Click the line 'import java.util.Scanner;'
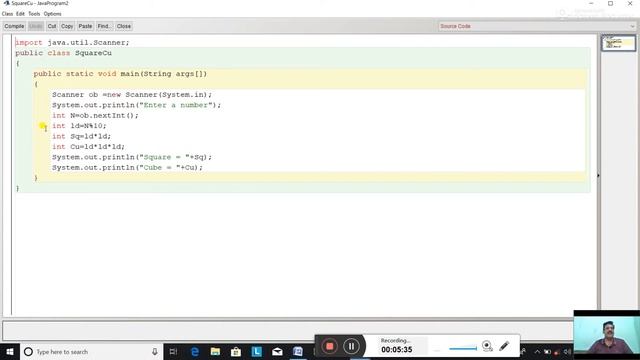Viewport: 640px width, 360px height. pyautogui.click(x=72, y=42)
